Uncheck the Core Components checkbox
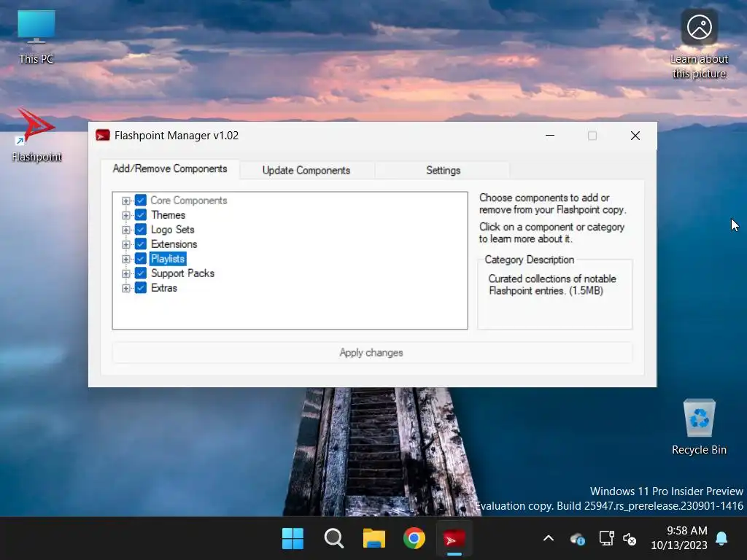 141,200
